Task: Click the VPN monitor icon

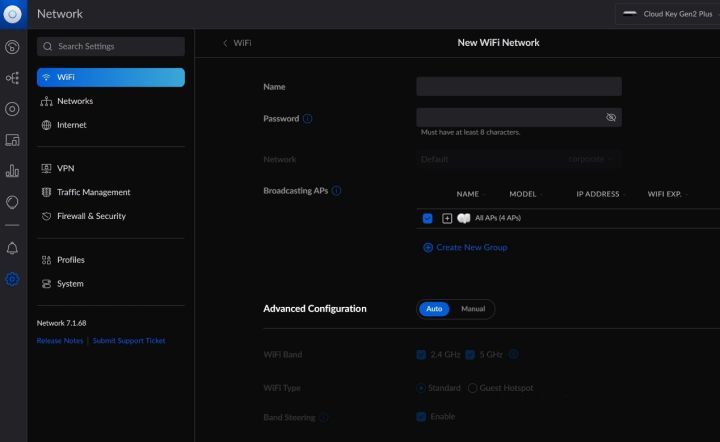Action: coord(46,168)
